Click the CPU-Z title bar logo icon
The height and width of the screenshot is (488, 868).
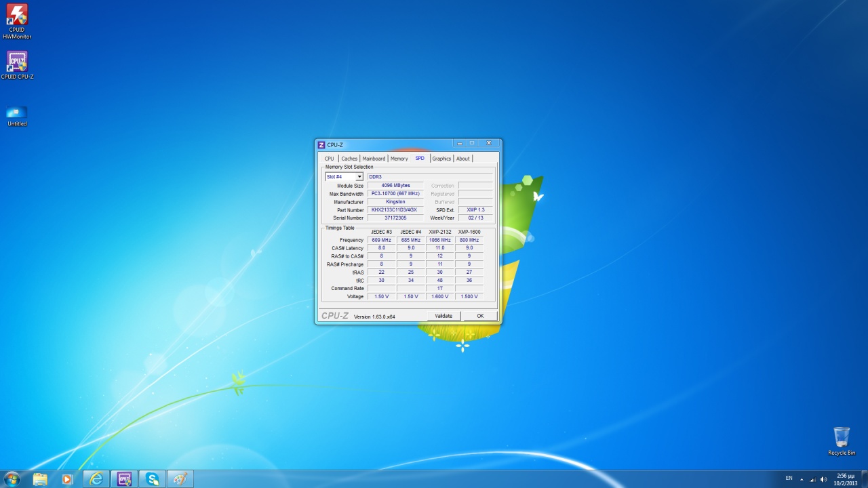pos(321,144)
